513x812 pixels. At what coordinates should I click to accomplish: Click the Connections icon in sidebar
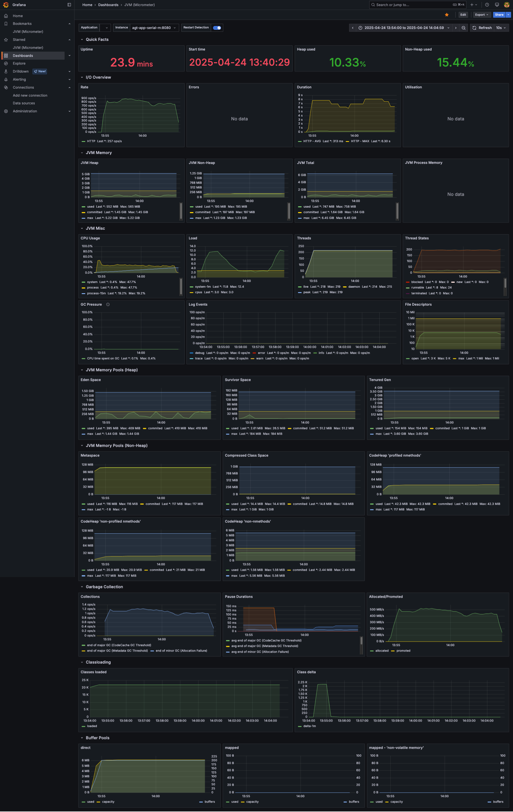pyautogui.click(x=6, y=87)
